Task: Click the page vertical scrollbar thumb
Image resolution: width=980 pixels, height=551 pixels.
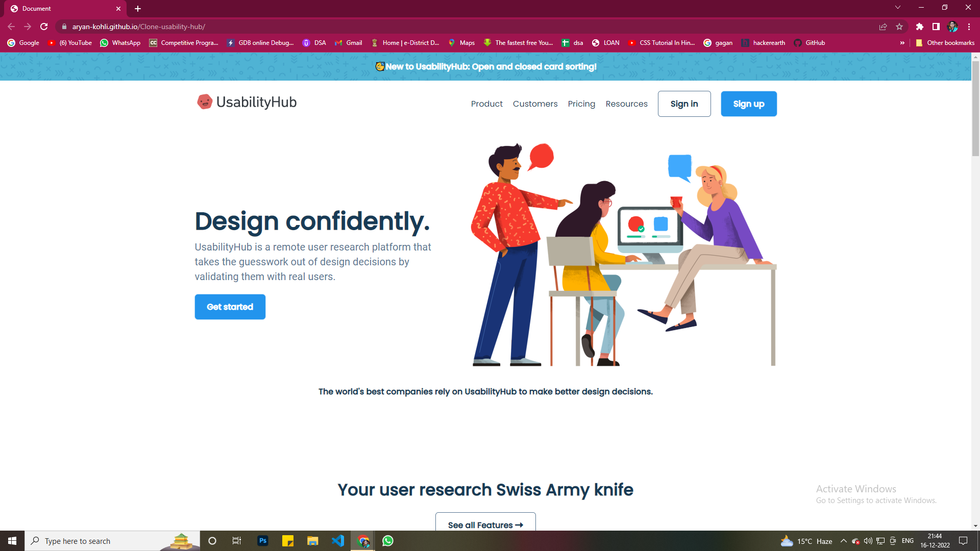Action: pos(975,107)
